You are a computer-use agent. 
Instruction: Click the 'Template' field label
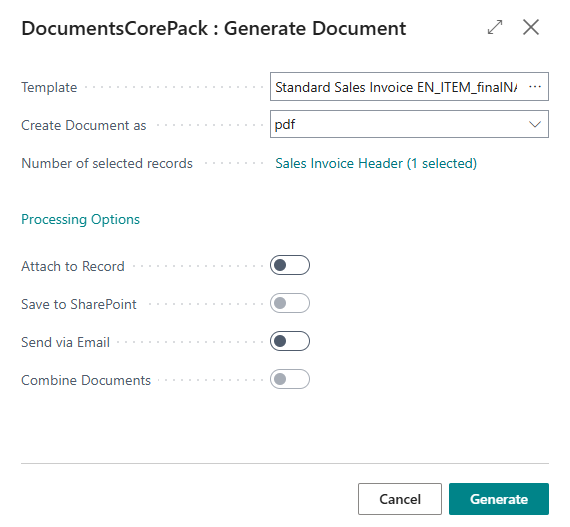49,88
